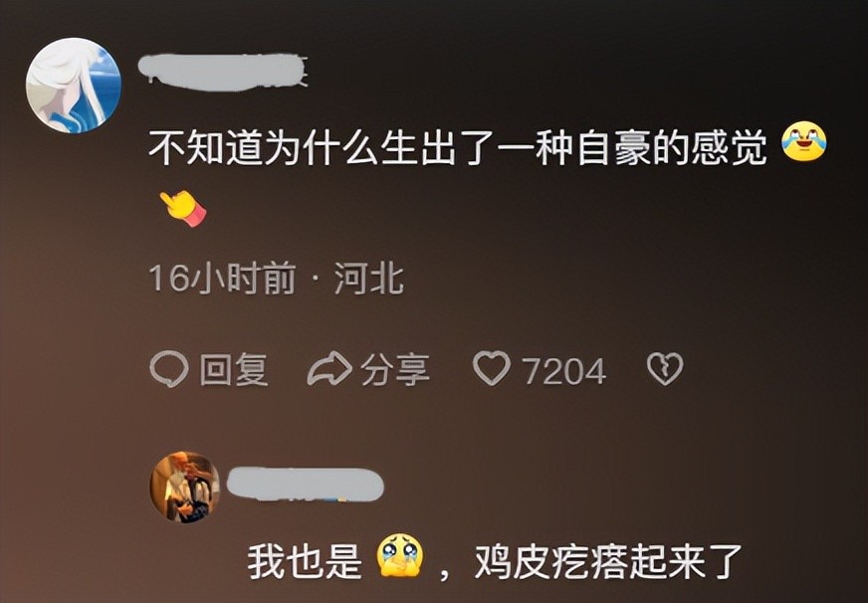The height and width of the screenshot is (603, 868).
Task: Tap the share arrow icon
Action: [x=328, y=369]
